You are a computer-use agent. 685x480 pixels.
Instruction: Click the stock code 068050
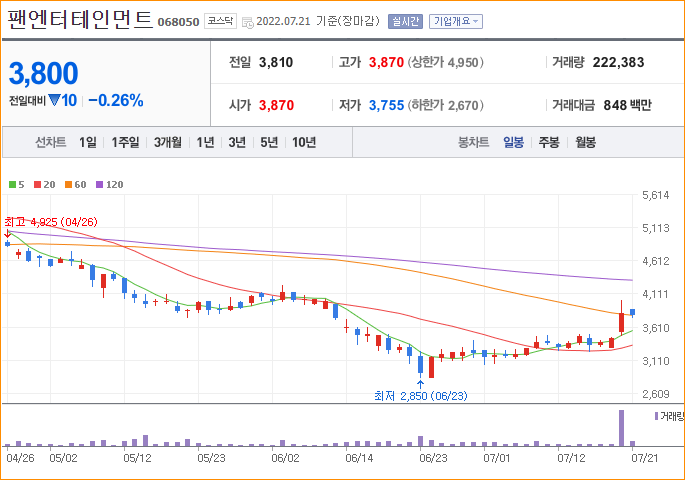coord(178,22)
